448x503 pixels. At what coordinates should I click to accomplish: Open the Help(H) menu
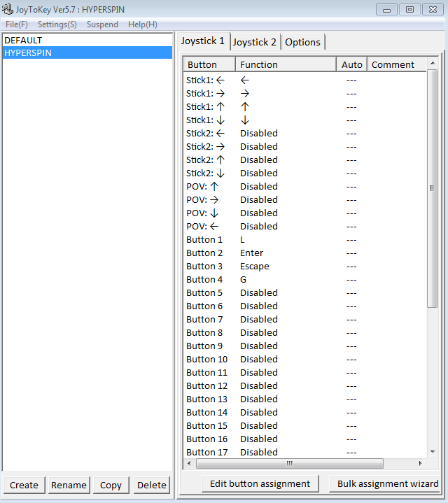tap(143, 24)
